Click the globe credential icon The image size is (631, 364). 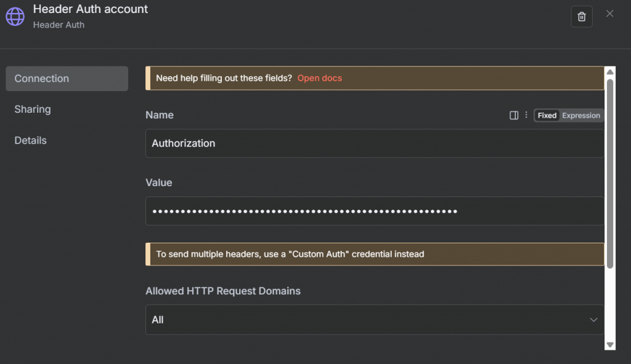15,17
